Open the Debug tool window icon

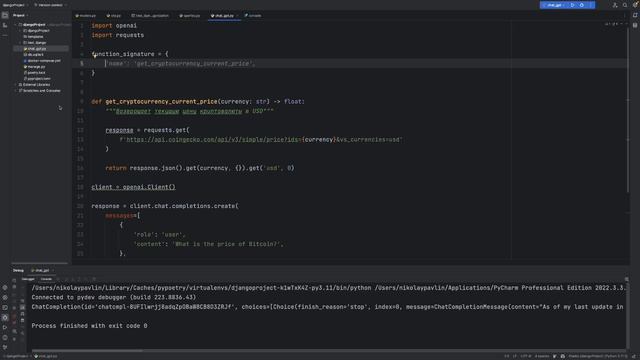tap(5, 317)
